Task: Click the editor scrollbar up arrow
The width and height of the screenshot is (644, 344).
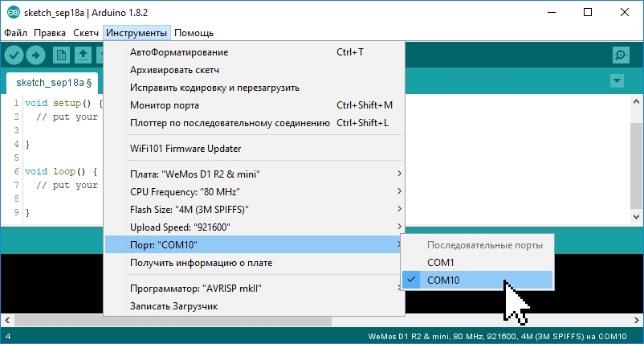Action: pyautogui.click(x=637, y=101)
